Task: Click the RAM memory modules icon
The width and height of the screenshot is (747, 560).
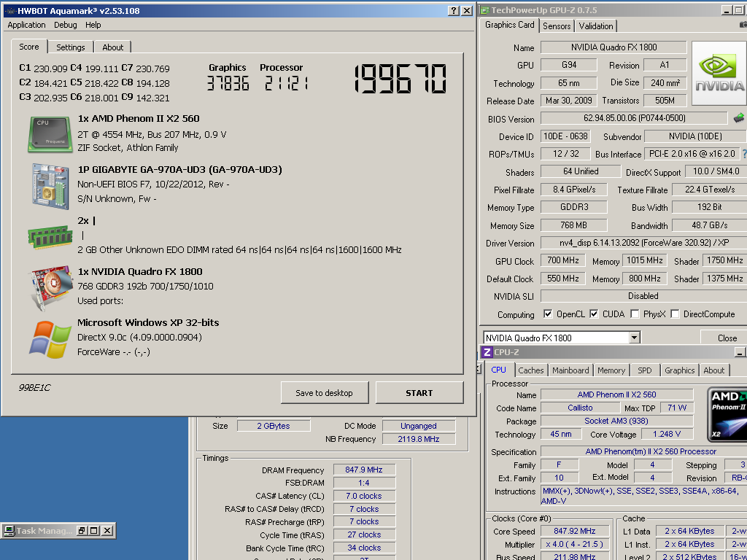Action: [50, 237]
